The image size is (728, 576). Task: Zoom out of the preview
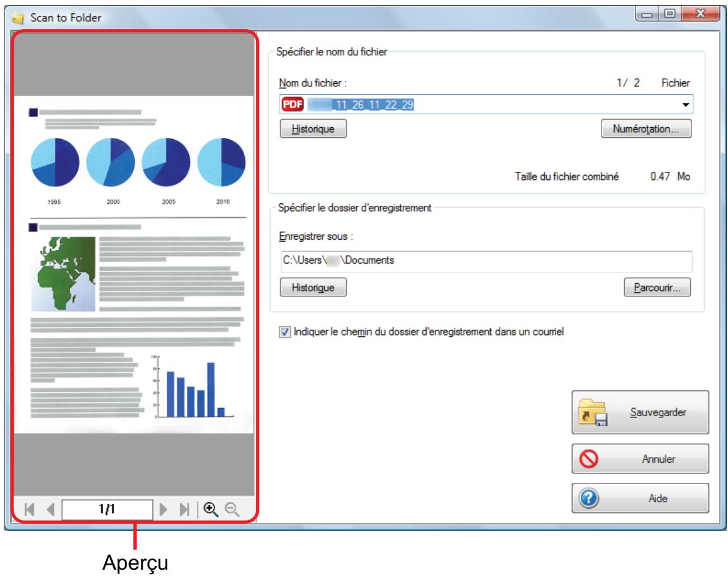pos(232,509)
